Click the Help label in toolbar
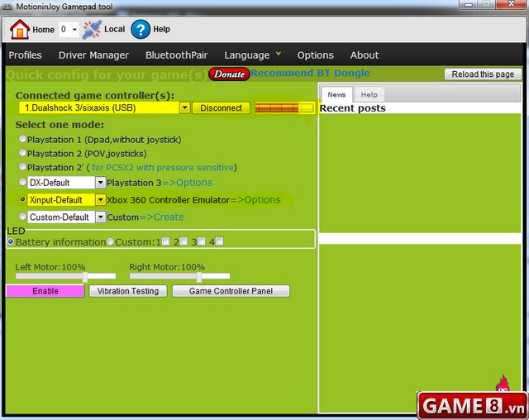Viewport: 529px width, 420px height. (x=162, y=29)
